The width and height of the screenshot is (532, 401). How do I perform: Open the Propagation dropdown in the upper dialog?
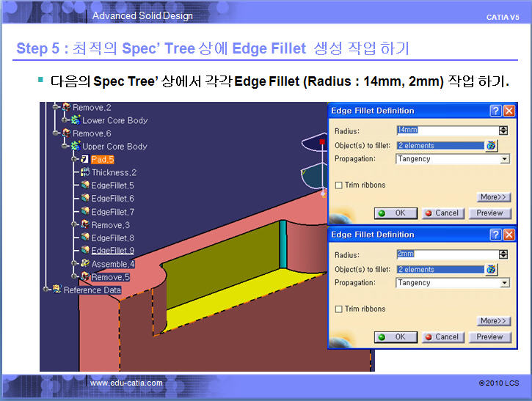coord(505,159)
